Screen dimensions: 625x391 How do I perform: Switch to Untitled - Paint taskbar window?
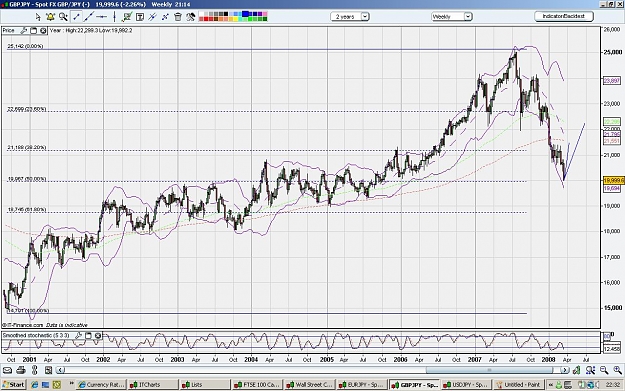point(519,385)
